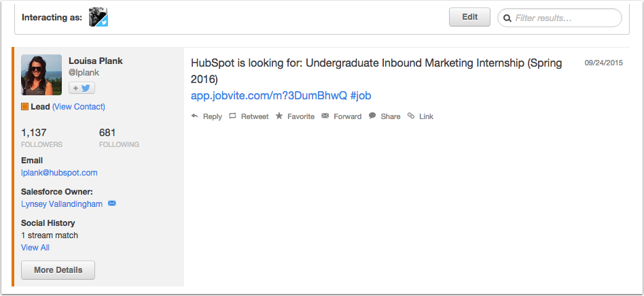Open the View All social history link
This screenshot has width=644, height=296.
pos(35,248)
